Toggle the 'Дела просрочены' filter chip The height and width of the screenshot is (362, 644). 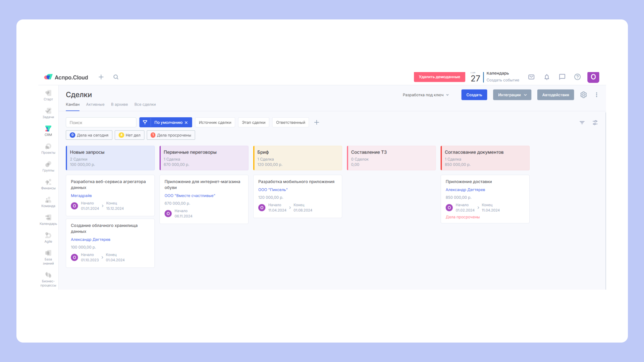[x=171, y=135]
